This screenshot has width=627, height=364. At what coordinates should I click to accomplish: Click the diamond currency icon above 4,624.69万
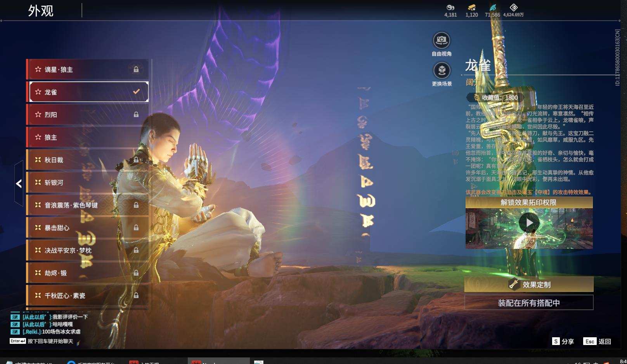click(513, 7)
